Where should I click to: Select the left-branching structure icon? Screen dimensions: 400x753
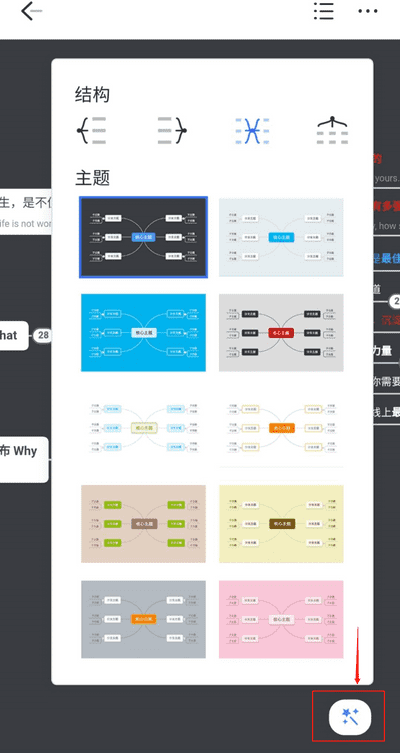tap(91, 130)
